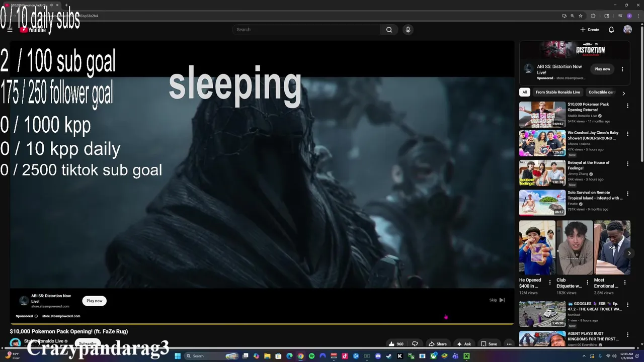Click the install app icon in address bar
The width and height of the screenshot is (644, 362).
565,16
